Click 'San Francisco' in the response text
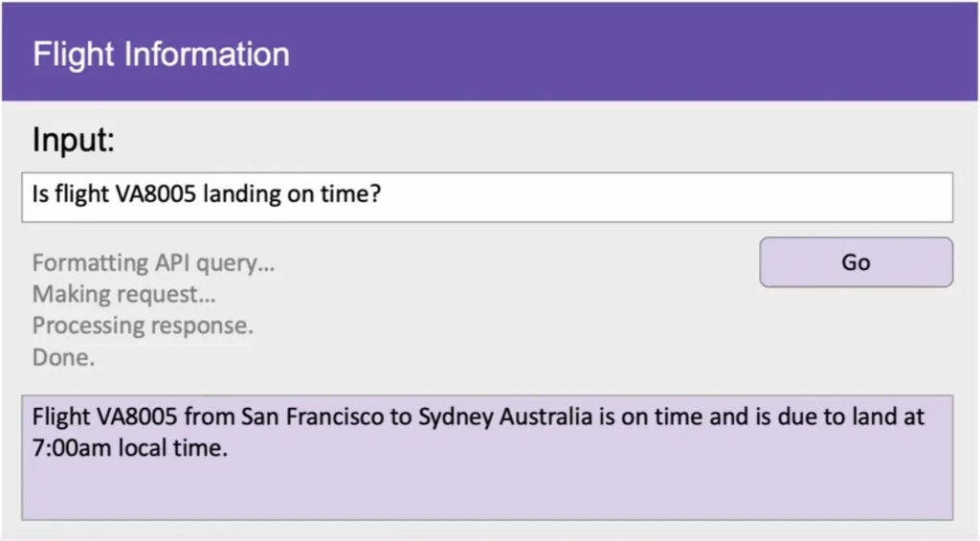 [x=301, y=418]
